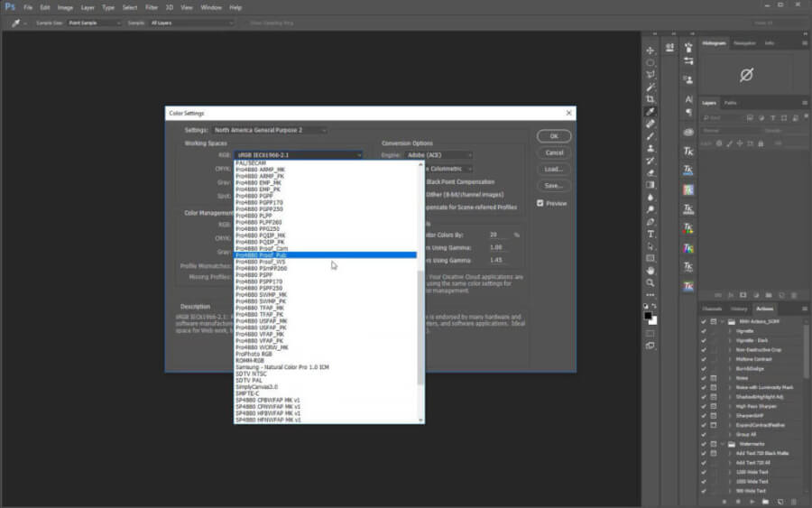Click the Load... button

pyautogui.click(x=554, y=170)
